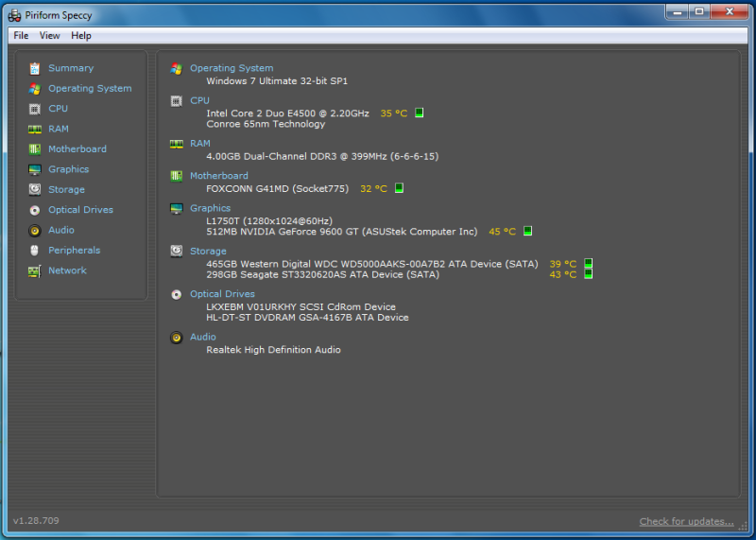Viewport: 756px width, 540px height.
Task: Click the version number v1.28.709
Action: [x=36, y=521]
